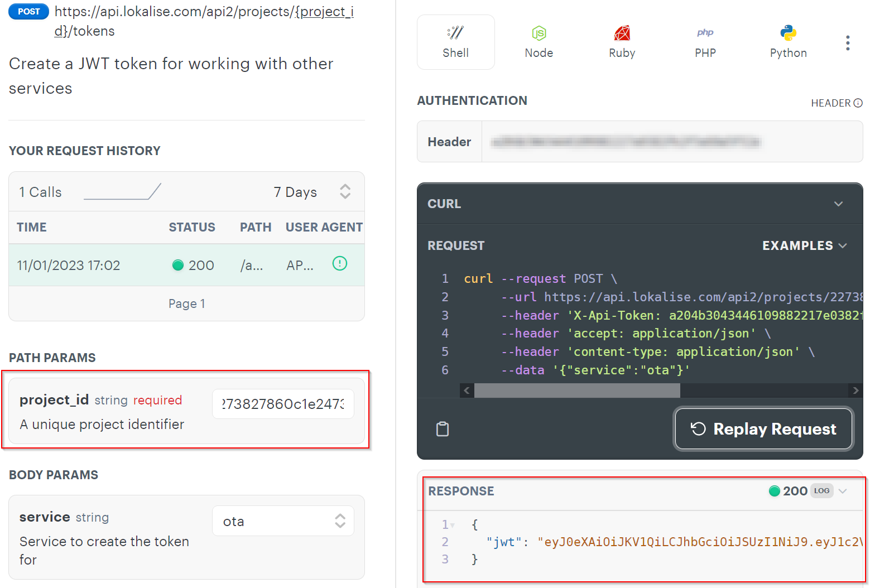
Task: Click the Page 1 pagination label
Action: click(187, 303)
